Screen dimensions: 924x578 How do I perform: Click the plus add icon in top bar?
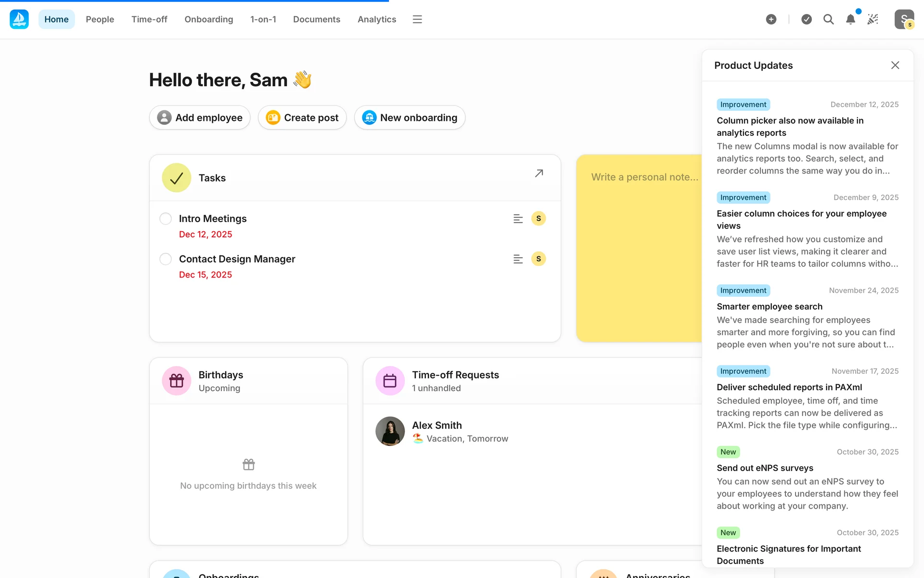[771, 19]
